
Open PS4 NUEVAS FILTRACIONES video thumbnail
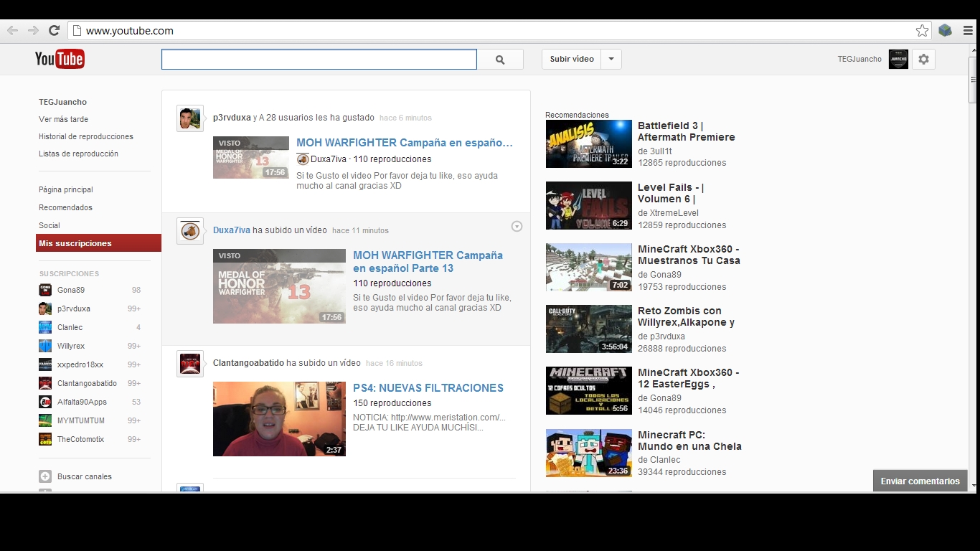[279, 419]
